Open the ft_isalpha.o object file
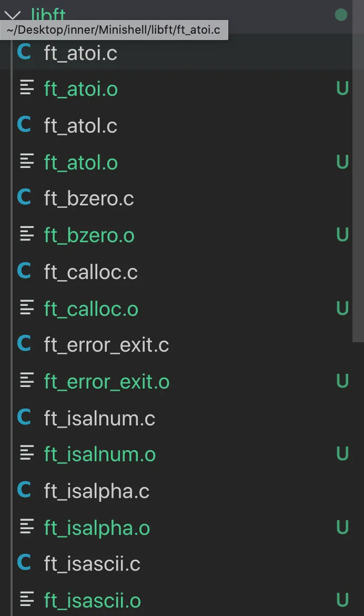 click(x=97, y=528)
